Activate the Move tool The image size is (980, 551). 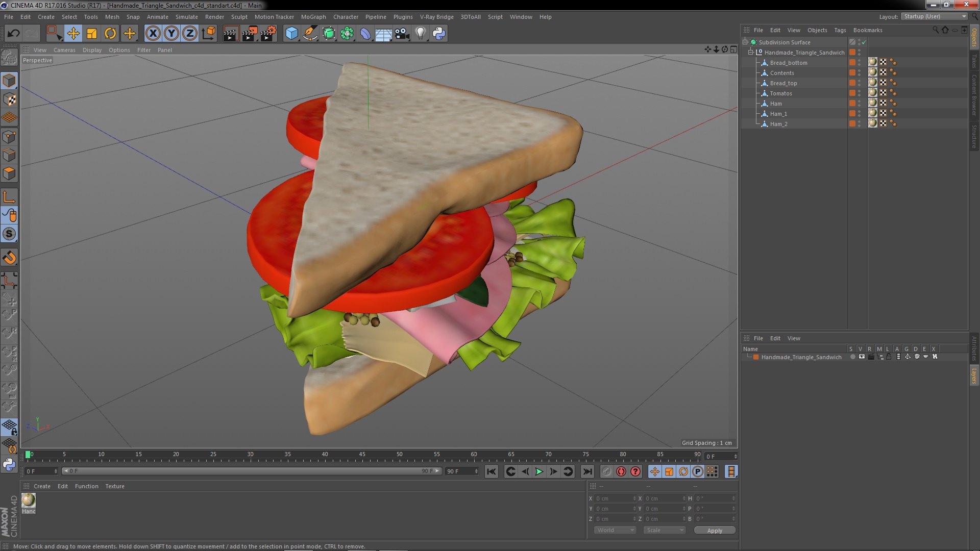coord(73,34)
